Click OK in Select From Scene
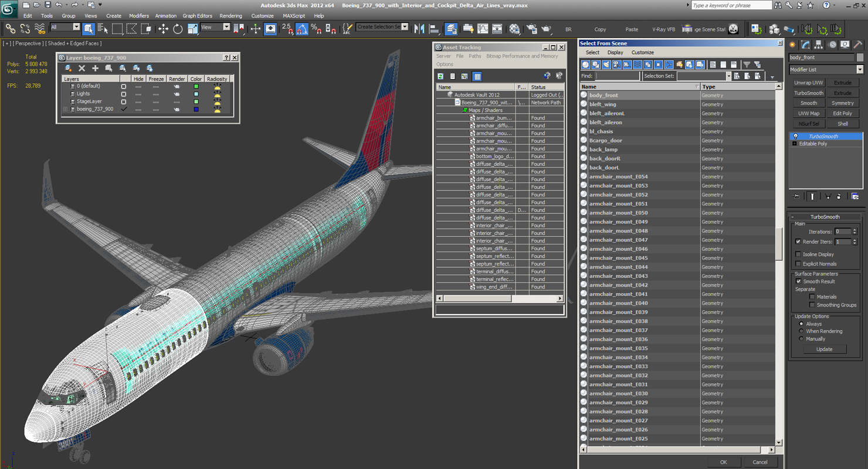Screen dimensions: 868x469 pos(723,462)
